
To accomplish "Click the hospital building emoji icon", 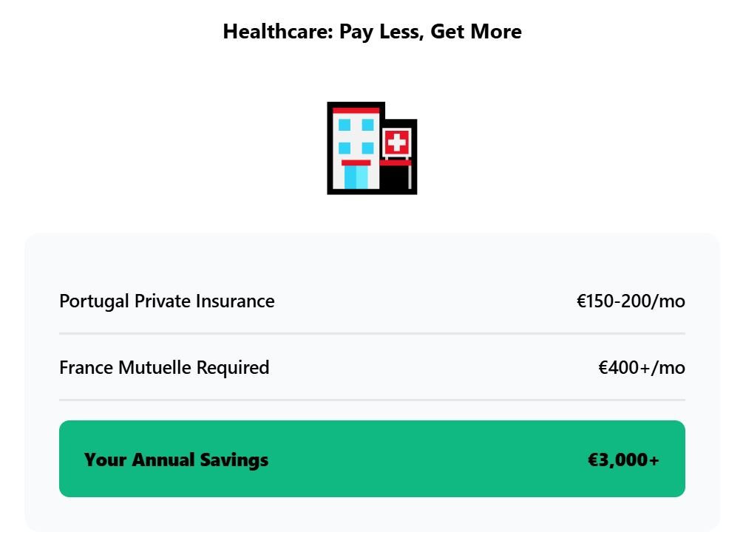I will [x=371, y=148].
